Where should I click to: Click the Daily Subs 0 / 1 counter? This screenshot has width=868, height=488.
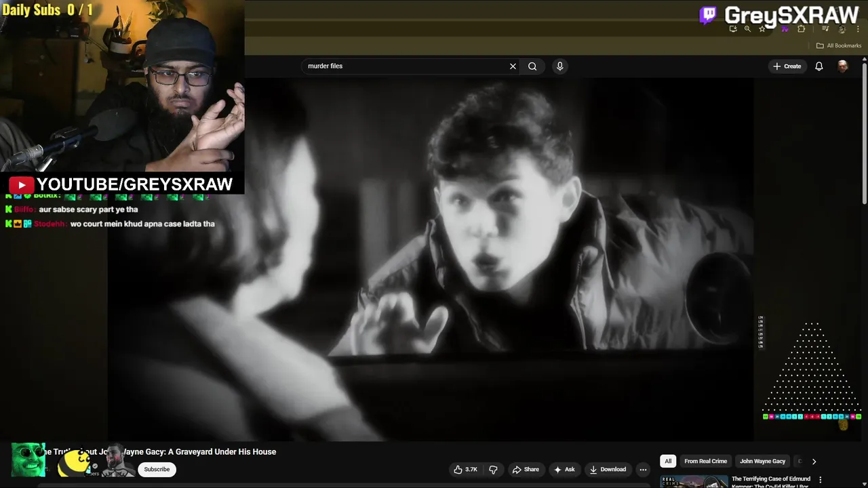pyautogui.click(x=47, y=9)
